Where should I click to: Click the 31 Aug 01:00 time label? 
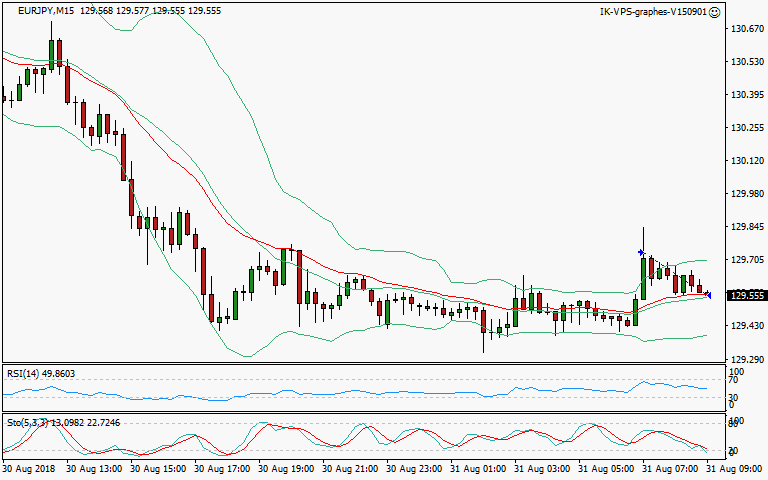[477, 468]
